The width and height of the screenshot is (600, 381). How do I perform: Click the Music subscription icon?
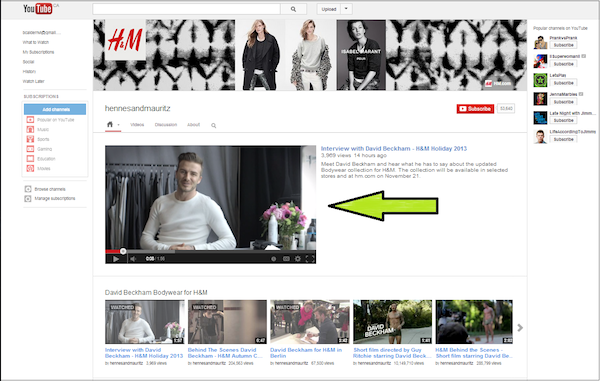pyautogui.click(x=30, y=129)
